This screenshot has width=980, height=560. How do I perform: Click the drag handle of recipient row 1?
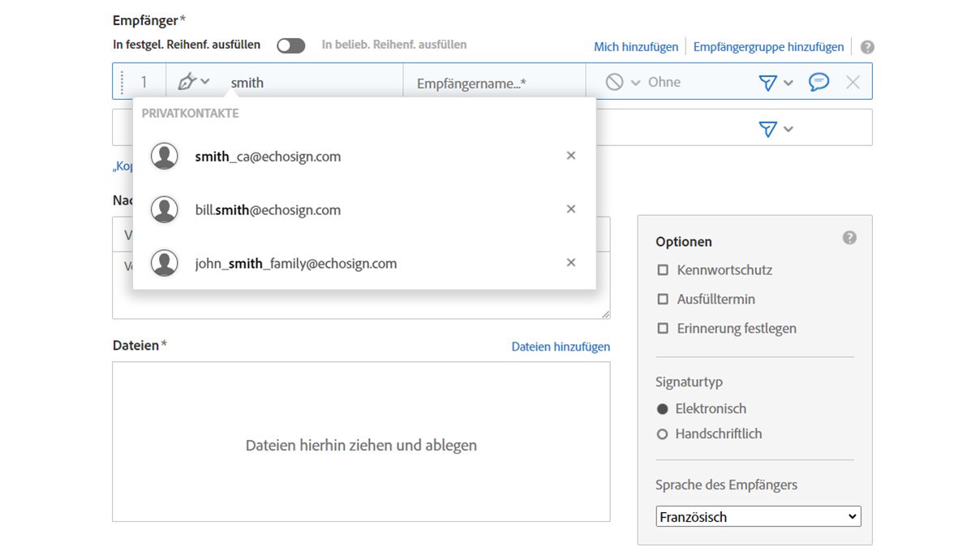(122, 82)
